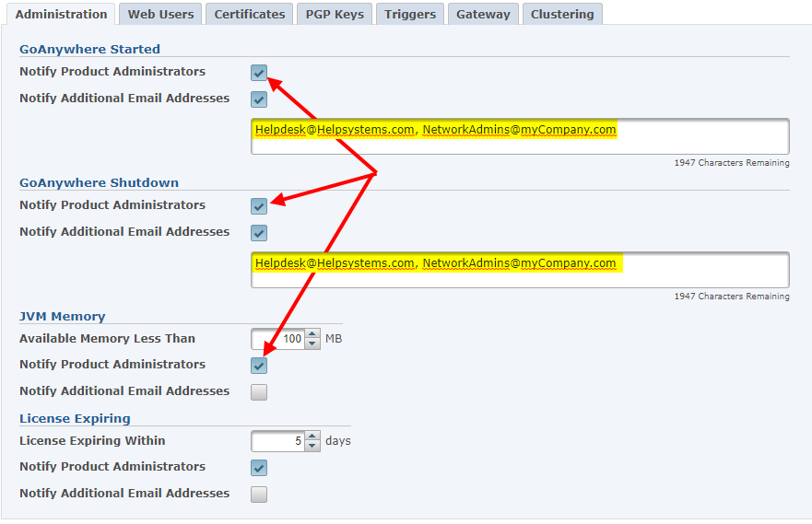This screenshot has height=524, width=812.
Task: Enable Notify Additional Email Addresses under License Expiring
Action: 259,495
